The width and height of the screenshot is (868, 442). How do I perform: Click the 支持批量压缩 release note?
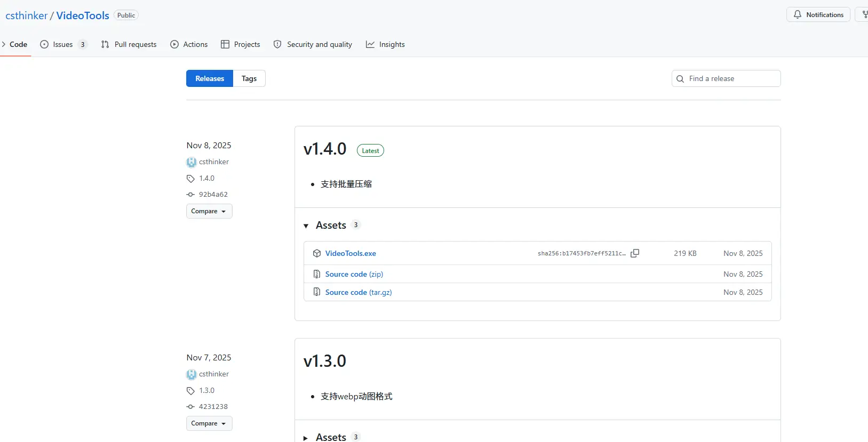coord(346,184)
